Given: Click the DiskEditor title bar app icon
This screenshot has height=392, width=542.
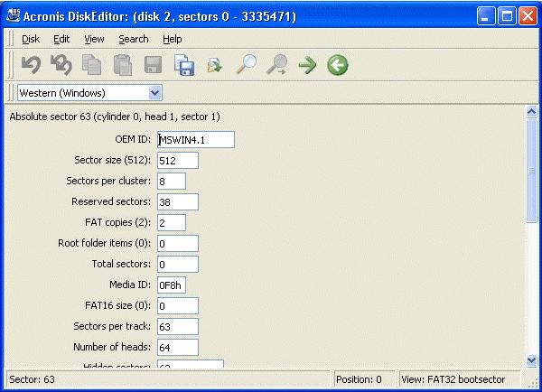Looking at the screenshot, I should coord(14,15).
